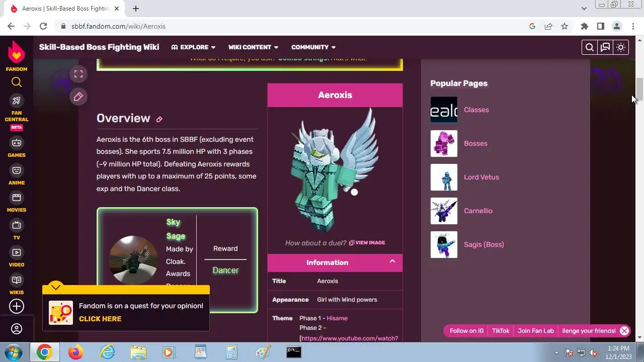Show hidden system tray icons
Screen dimensions: 644x362
(x=556, y=352)
